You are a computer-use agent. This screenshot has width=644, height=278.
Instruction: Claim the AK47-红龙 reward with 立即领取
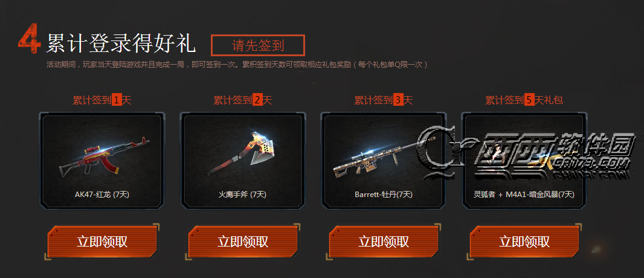point(102,242)
